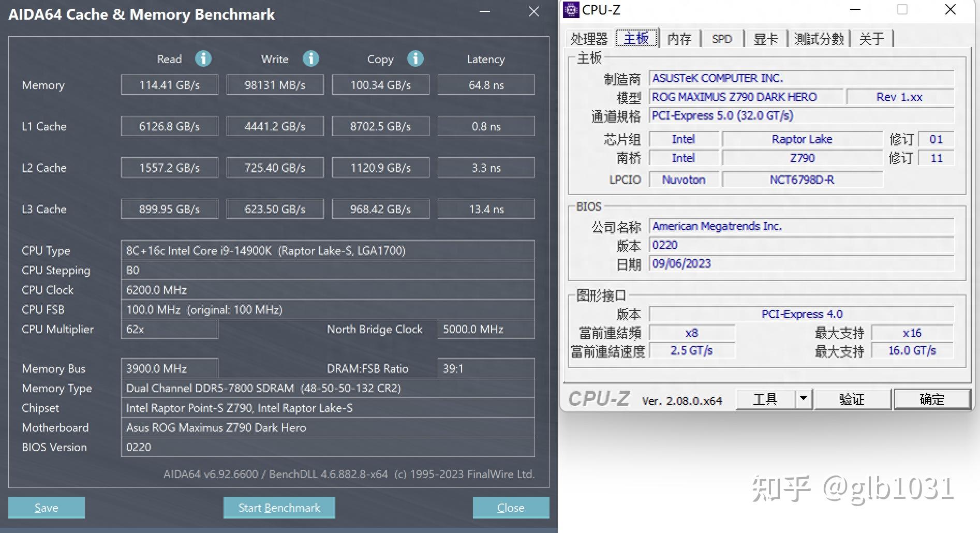Click the L2 Cache Latency value 3.3 ns
This screenshot has width=980, height=533.
(x=486, y=168)
